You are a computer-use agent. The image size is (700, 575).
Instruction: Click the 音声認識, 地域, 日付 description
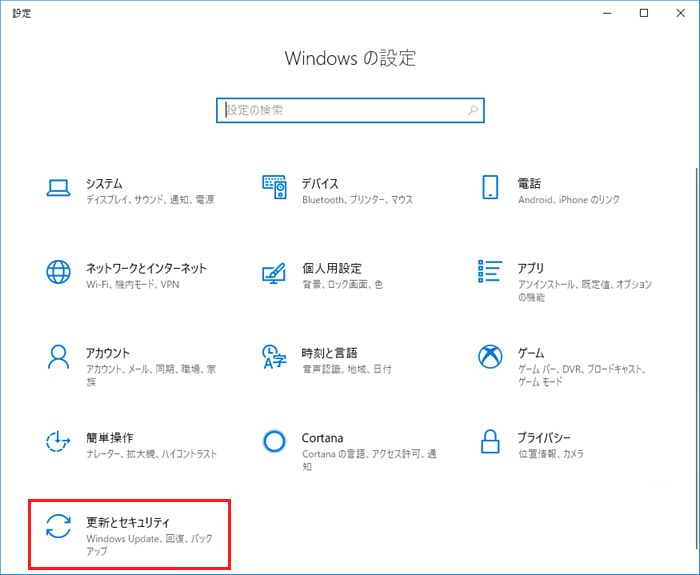point(347,369)
